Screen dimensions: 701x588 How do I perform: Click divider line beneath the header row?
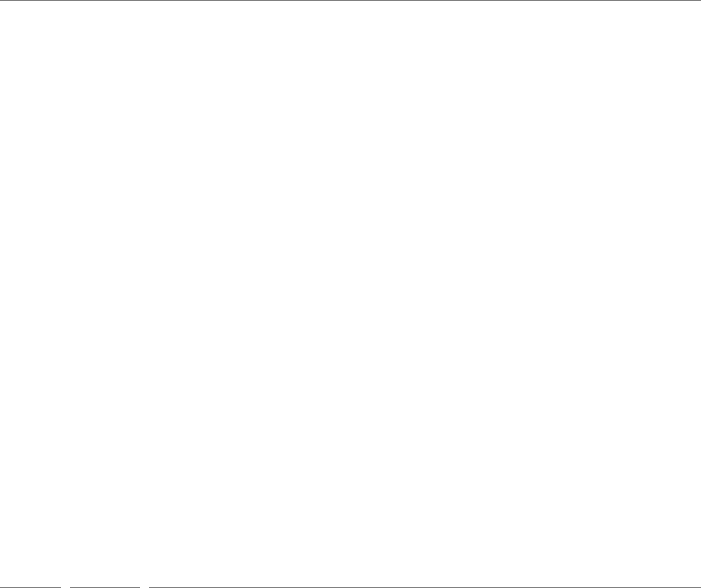[x=350, y=56]
